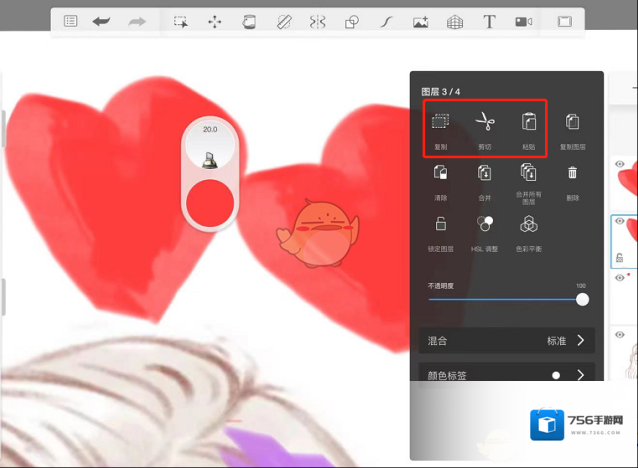Select the Text tool in top toolbar
This screenshot has height=468, width=638.
pyautogui.click(x=489, y=21)
